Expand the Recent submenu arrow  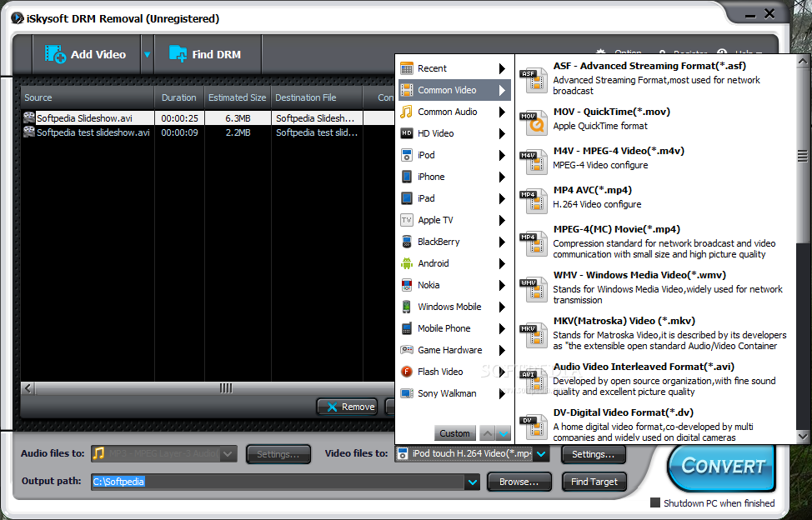pos(502,68)
